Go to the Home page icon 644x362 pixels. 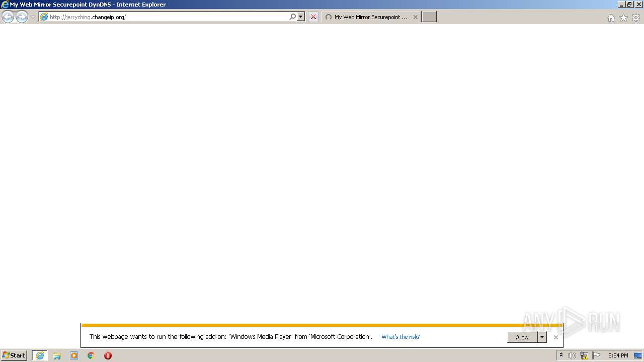coord(611,18)
